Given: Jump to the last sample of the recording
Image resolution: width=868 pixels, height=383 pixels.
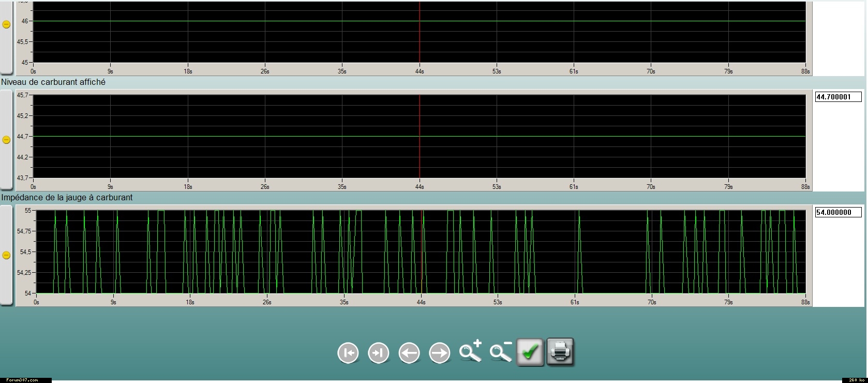Looking at the screenshot, I should click(x=379, y=353).
